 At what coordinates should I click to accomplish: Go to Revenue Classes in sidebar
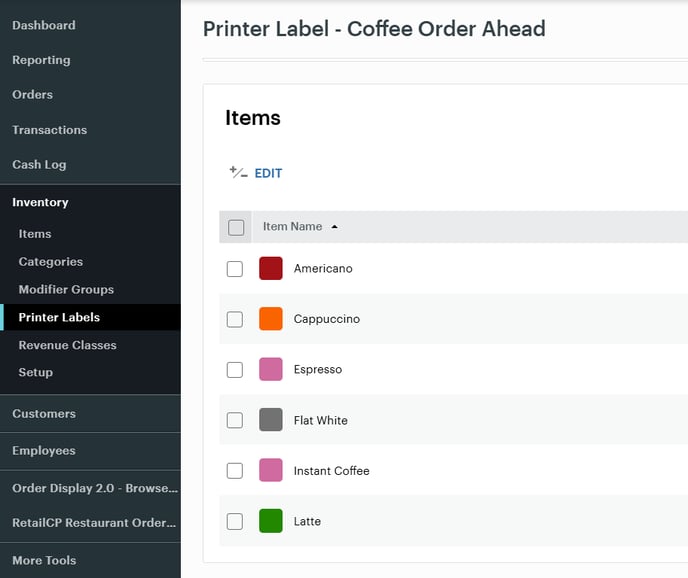[67, 345]
